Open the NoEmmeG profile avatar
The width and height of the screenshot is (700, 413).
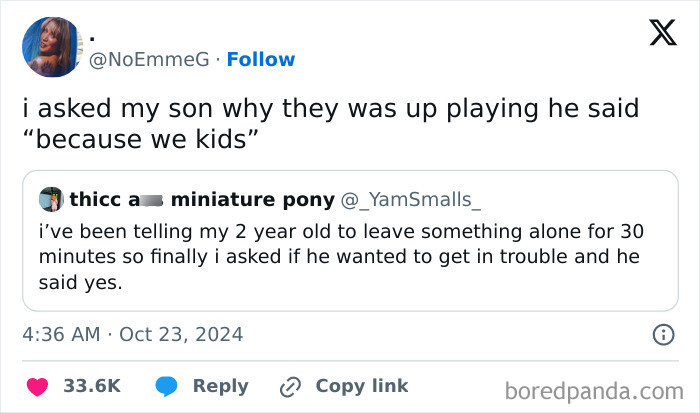[x=51, y=46]
